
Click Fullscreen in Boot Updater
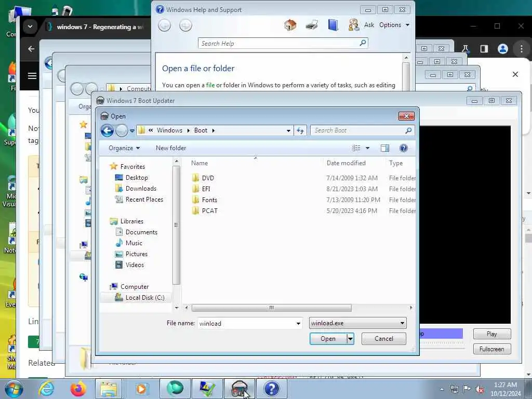click(x=491, y=349)
